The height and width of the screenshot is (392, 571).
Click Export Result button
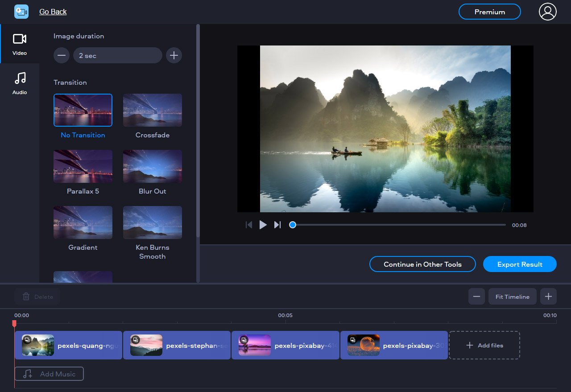(x=520, y=264)
